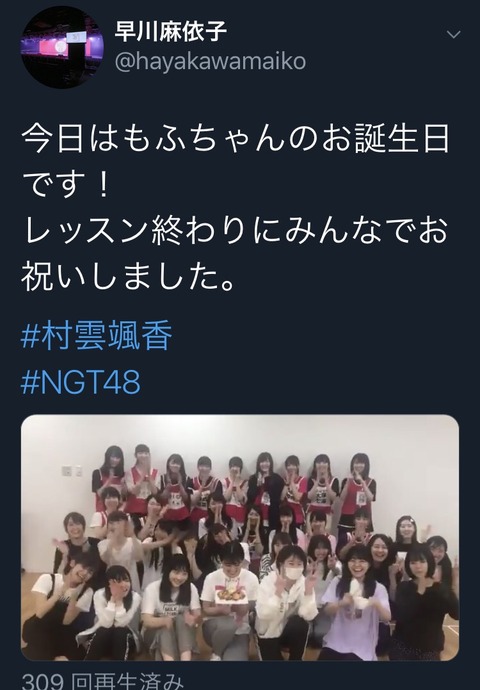480x690 pixels.
Task: Open the #村雲颯香 hashtag
Action: click(96, 336)
